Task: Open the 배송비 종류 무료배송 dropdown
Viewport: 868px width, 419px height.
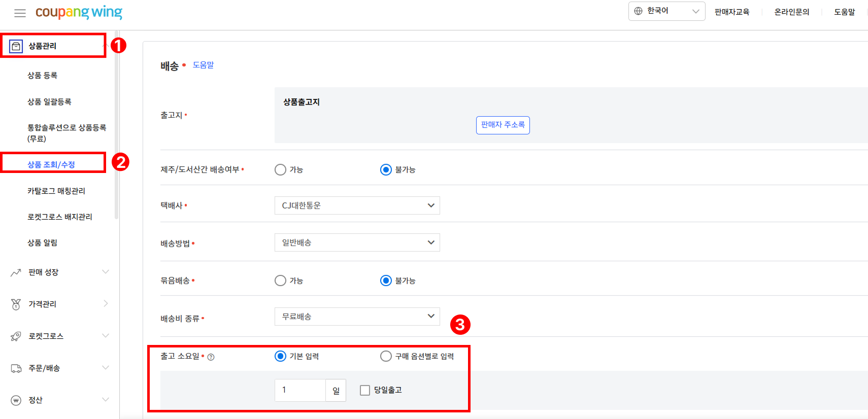Action: (x=357, y=317)
